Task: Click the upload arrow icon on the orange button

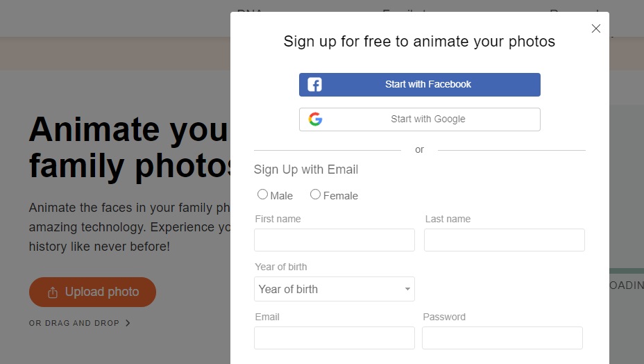Action: (53, 292)
